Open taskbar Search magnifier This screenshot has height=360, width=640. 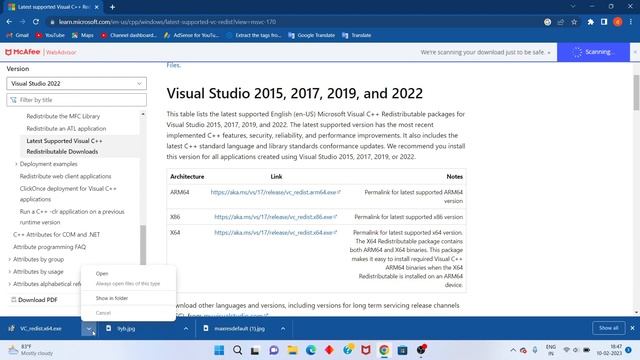tap(238, 350)
